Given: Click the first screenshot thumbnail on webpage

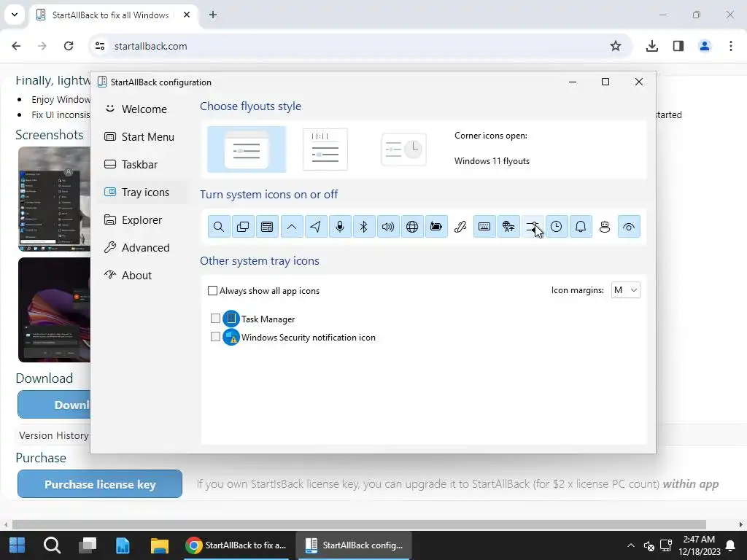Looking at the screenshot, I should 54,199.
